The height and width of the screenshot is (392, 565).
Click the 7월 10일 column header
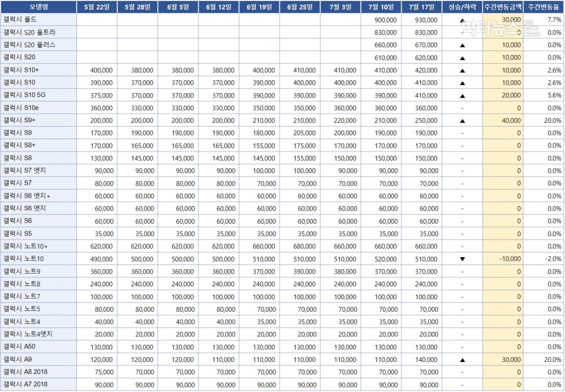point(381,7)
